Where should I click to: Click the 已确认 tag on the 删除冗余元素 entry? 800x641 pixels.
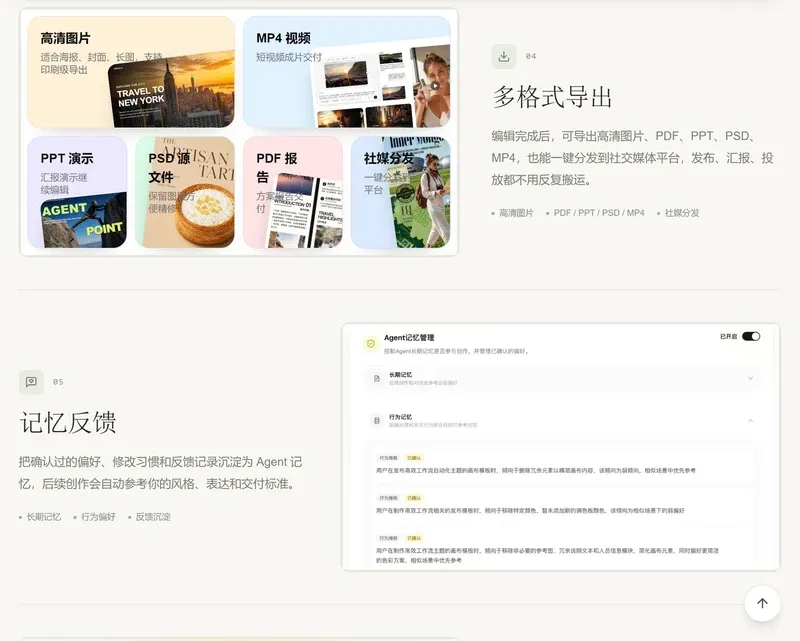[414, 458]
